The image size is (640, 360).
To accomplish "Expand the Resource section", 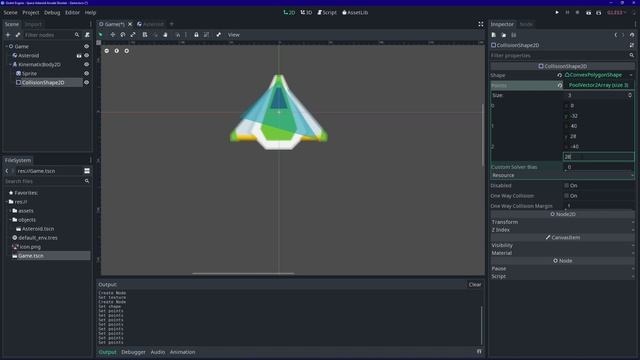I will (x=562, y=175).
